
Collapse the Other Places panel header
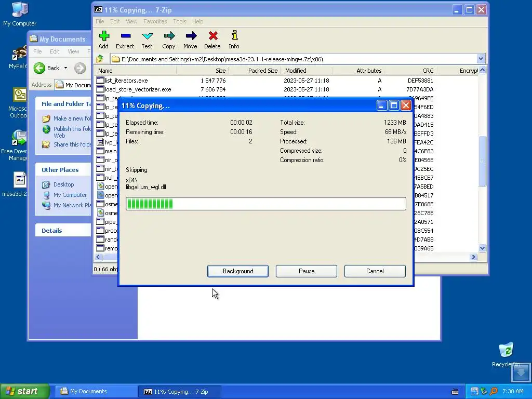click(63, 170)
